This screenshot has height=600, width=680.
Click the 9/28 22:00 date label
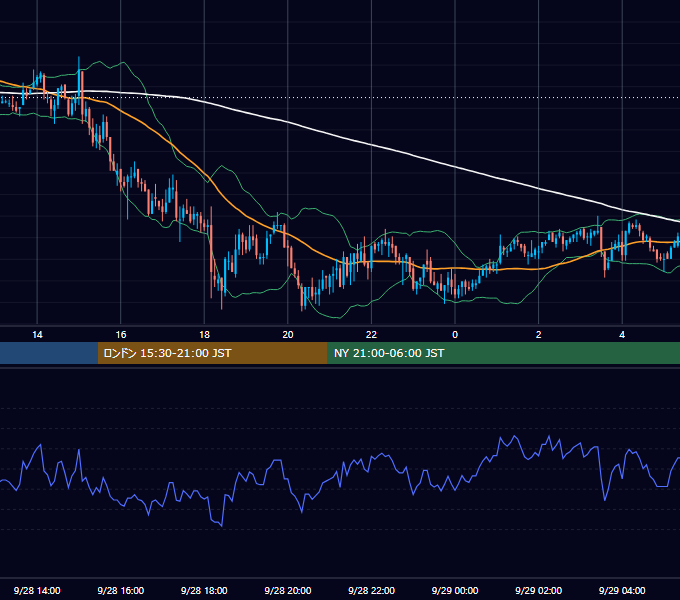click(371, 590)
